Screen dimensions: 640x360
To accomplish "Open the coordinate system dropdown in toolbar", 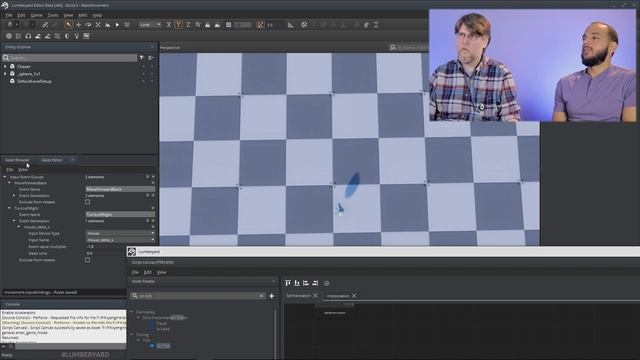I will (150, 25).
